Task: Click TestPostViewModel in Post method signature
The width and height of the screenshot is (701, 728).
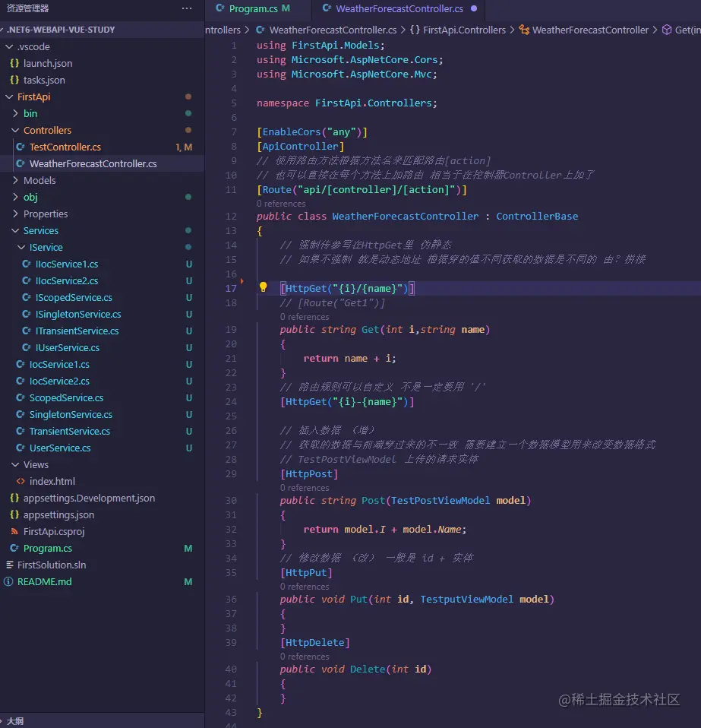Action: 440,500
